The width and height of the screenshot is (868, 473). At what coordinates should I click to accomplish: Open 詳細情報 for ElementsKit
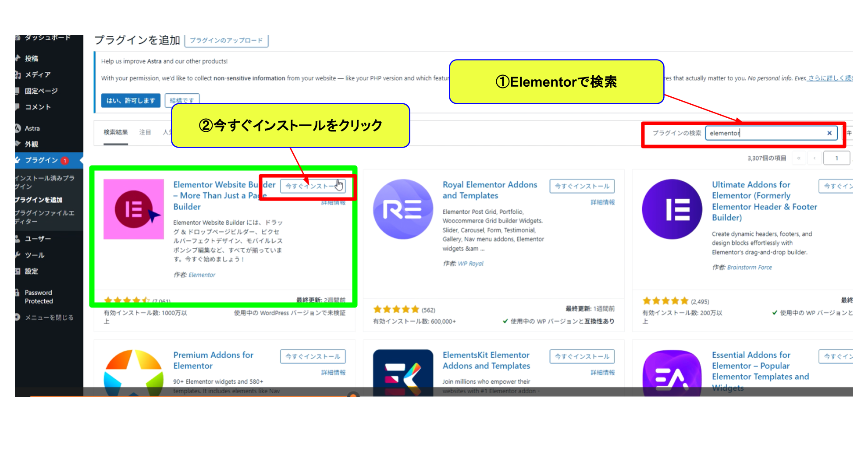point(602,373)
